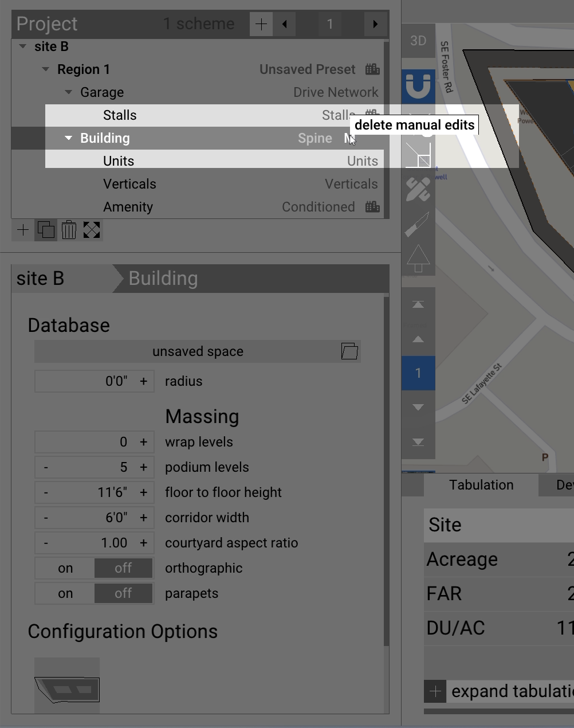Click expand tabulation button
The height and width of the screenshot is (728, 574).
[x=435, y=691]
